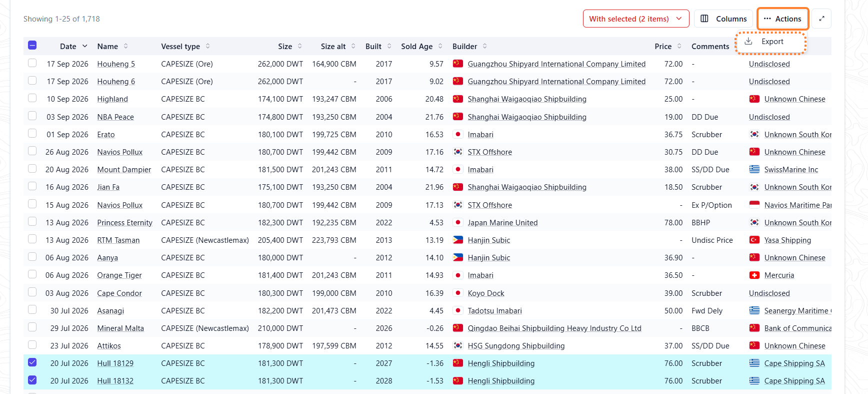The width and height of the screenshot is (868, 394).
Task: Open Yasa Shipping buyer link
Action: click(x=787, y=240)
